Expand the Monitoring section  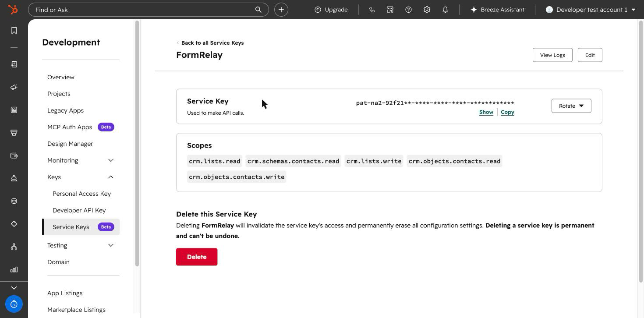tap(81, 160)
